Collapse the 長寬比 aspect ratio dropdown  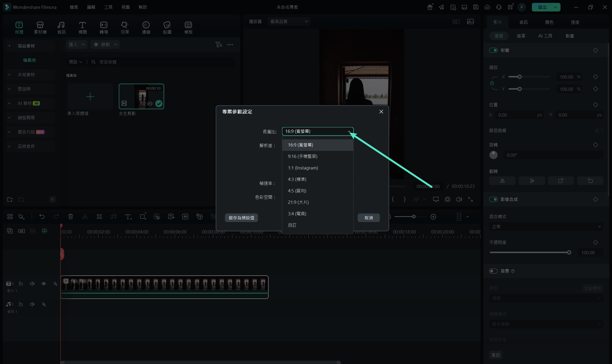pyautogui.click(x=318, y=131)
